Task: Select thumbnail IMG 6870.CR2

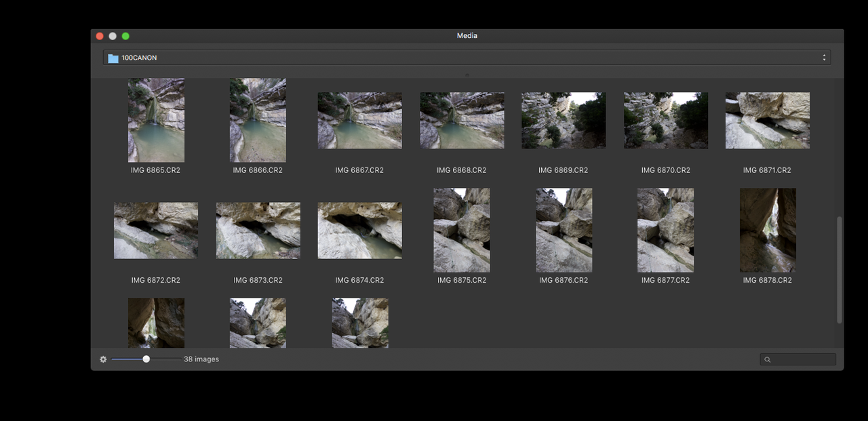Action: pos(666,121)
